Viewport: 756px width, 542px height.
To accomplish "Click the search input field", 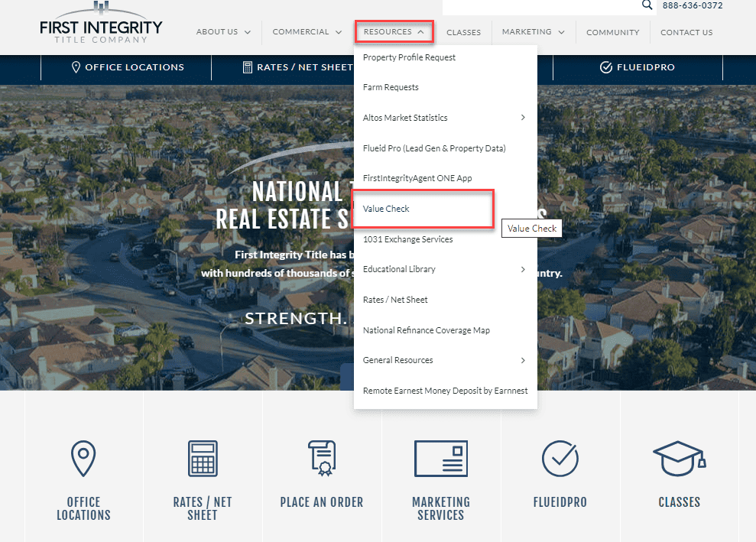I will (540, 6).
